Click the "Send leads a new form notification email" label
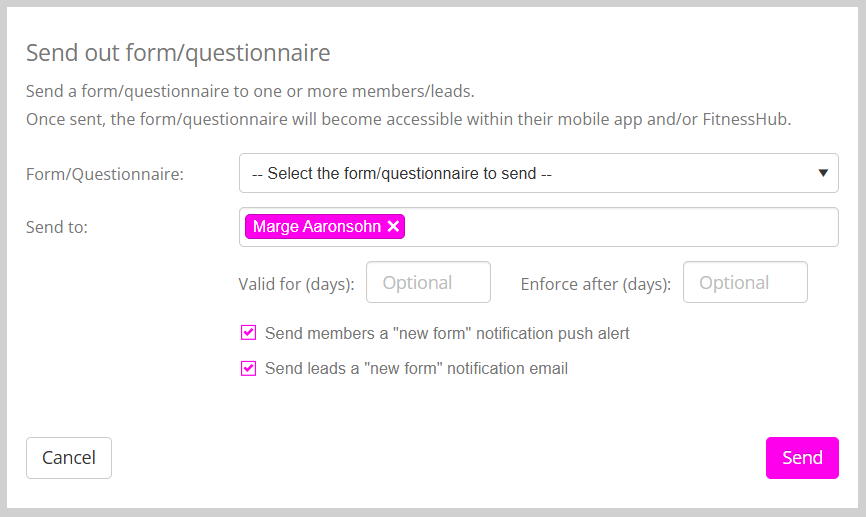The image size is (866, 517). coord(416,368)
